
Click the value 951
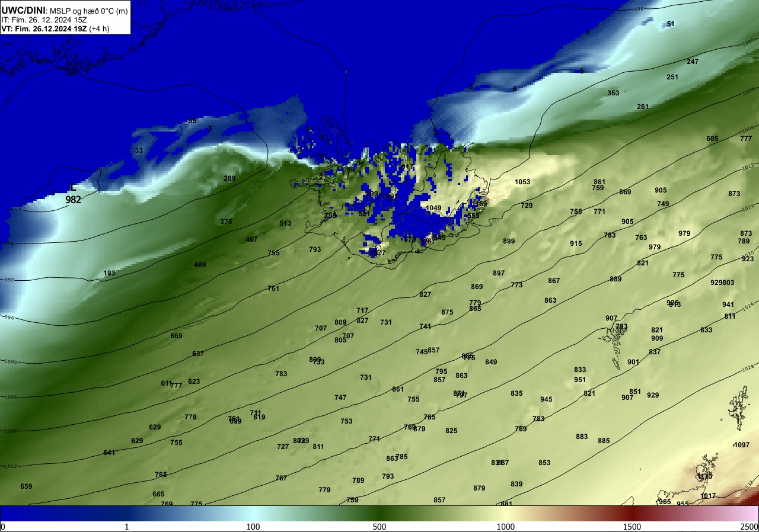coord(580,380)
